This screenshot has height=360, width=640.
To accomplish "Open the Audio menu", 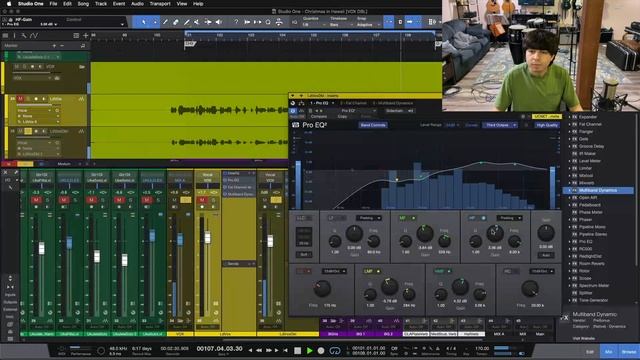I will [x=137, y=4].
